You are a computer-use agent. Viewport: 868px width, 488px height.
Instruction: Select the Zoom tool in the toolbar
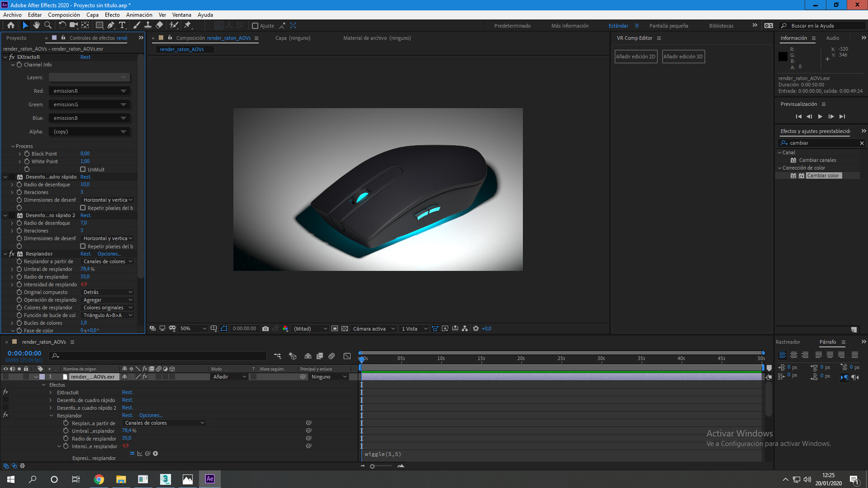pyautogui.click(x=48, y=25)
